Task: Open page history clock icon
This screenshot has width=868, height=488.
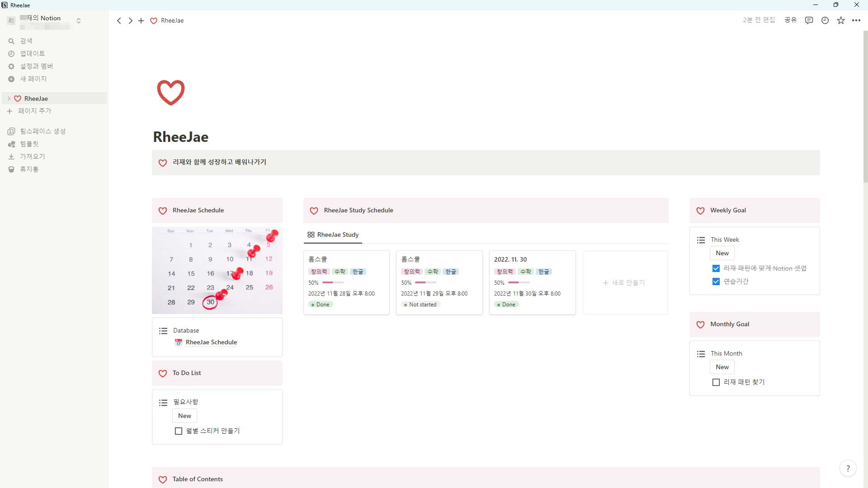Action: point(825,20)
